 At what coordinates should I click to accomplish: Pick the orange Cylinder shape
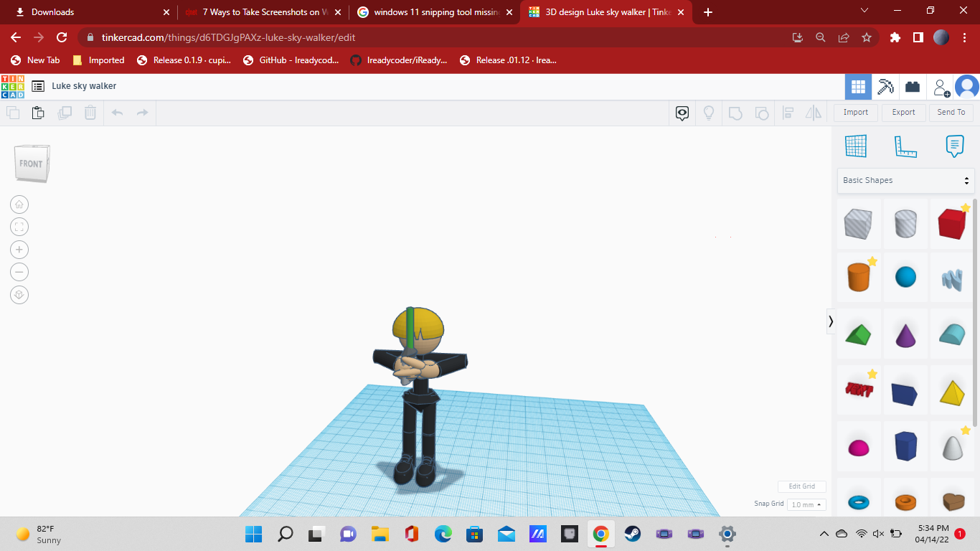[x=858, y=276]
